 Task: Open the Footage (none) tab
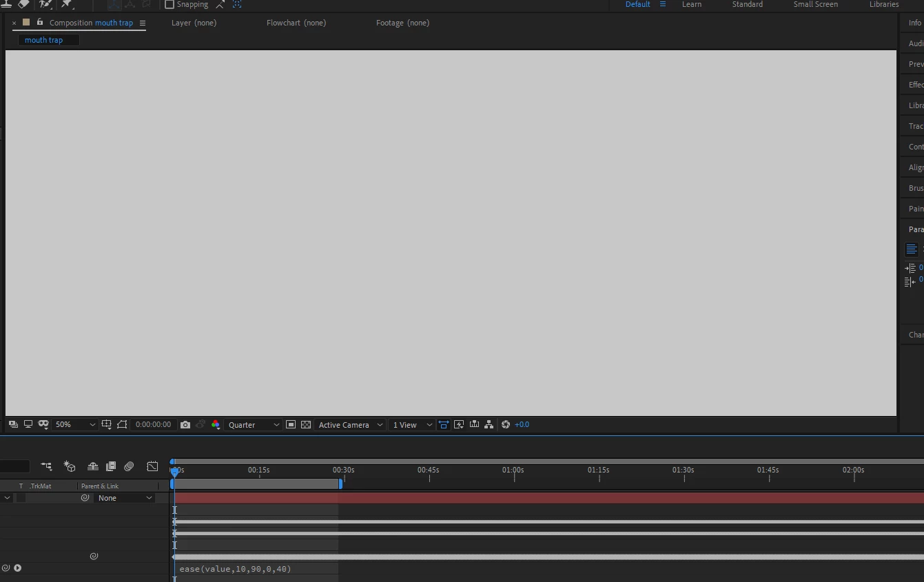pos(402,23)
